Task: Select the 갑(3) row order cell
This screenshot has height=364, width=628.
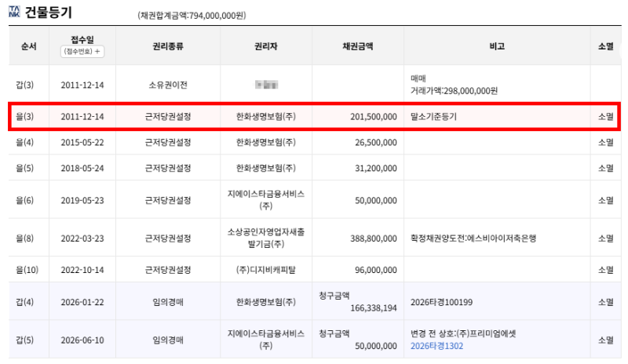Action: point(24,85)
